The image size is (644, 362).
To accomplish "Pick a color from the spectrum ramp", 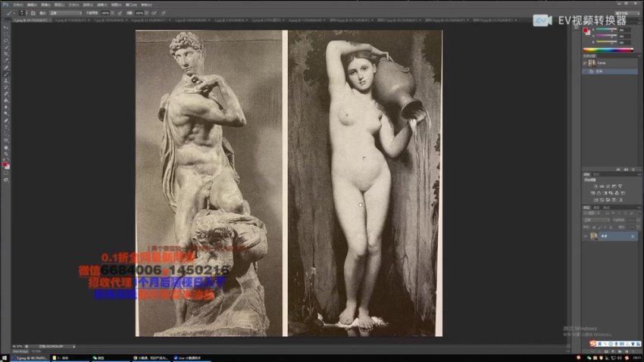I will tap(608, 50).
